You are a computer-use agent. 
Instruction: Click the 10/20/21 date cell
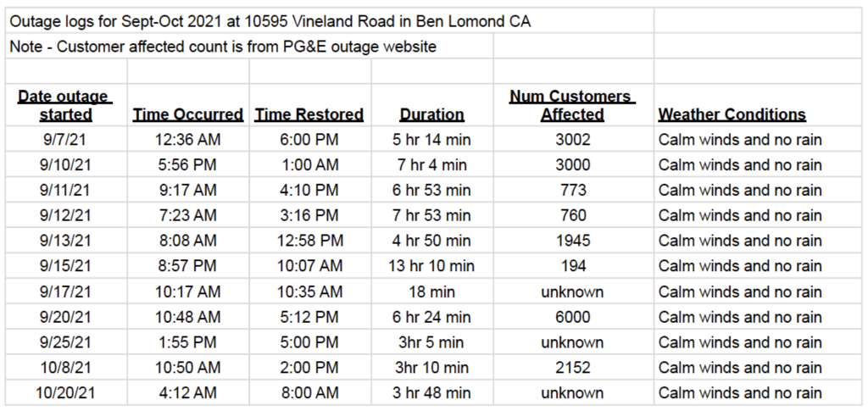click(66, 392)
